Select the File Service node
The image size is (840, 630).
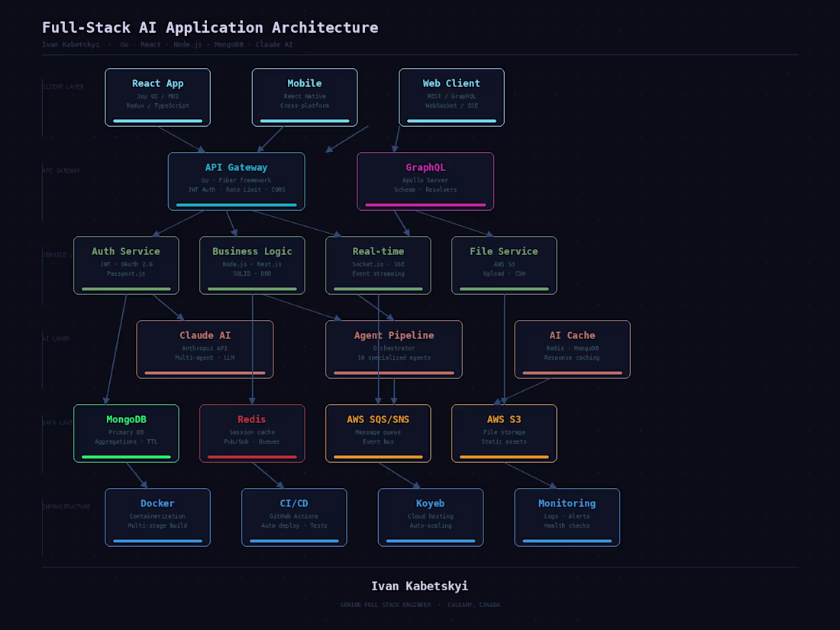504,264
